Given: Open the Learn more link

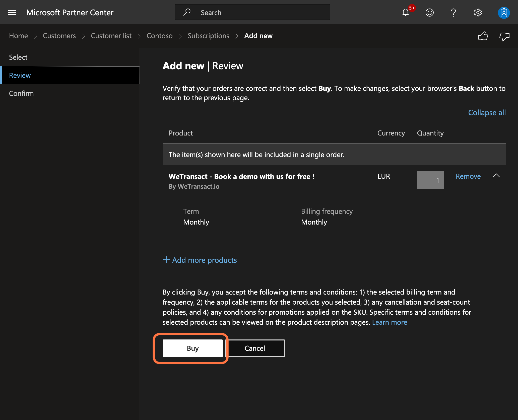Looking at the screenshot, I should (x=390, y=322).
